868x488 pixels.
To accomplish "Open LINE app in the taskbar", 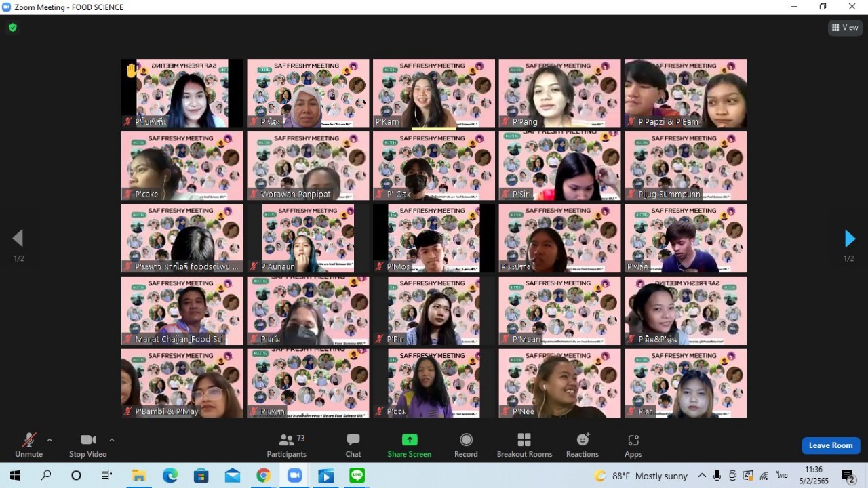I will click(x=357, y=476).
